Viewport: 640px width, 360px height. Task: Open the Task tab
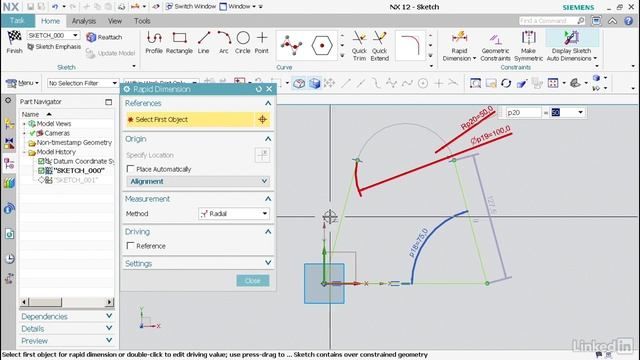[17, 20]
